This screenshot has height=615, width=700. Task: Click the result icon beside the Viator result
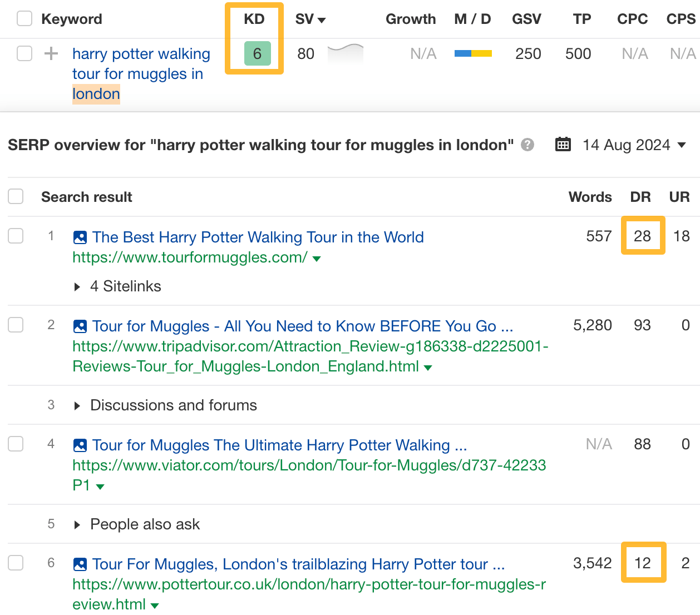pyautogui.click(x=80, y=445)
